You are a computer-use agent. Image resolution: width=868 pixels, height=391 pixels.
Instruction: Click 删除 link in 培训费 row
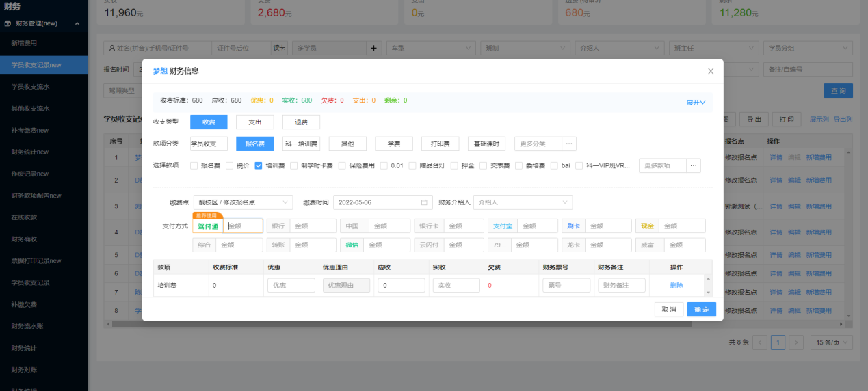(676, 285)
